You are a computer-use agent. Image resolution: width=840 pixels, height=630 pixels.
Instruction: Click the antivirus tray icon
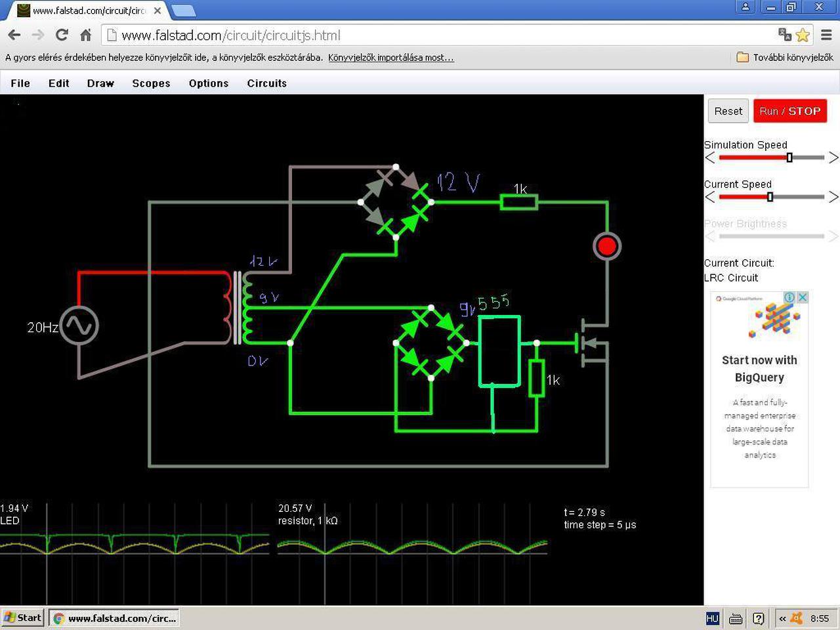coord(797,618)
